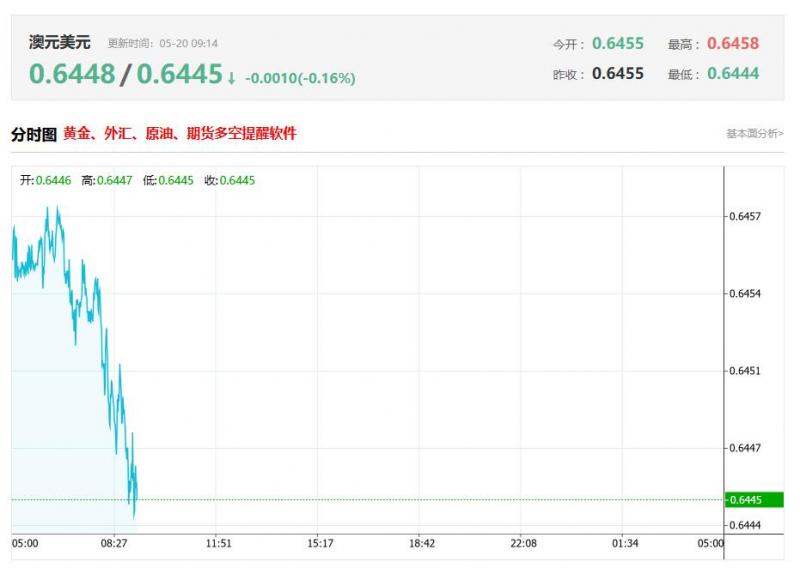
Task: Click the 0.6447 y-axis label
Action: [745, 448]
